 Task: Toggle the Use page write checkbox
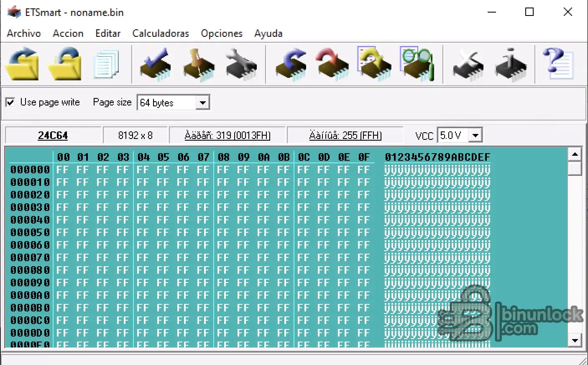10,102
